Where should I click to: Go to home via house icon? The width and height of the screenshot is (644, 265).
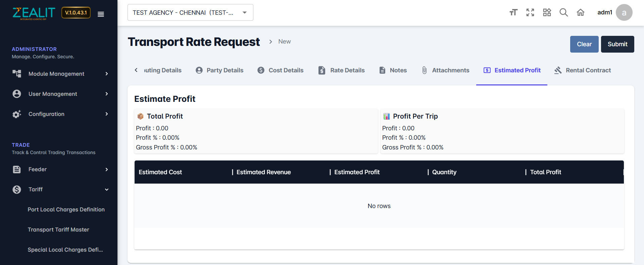[580, 13]
